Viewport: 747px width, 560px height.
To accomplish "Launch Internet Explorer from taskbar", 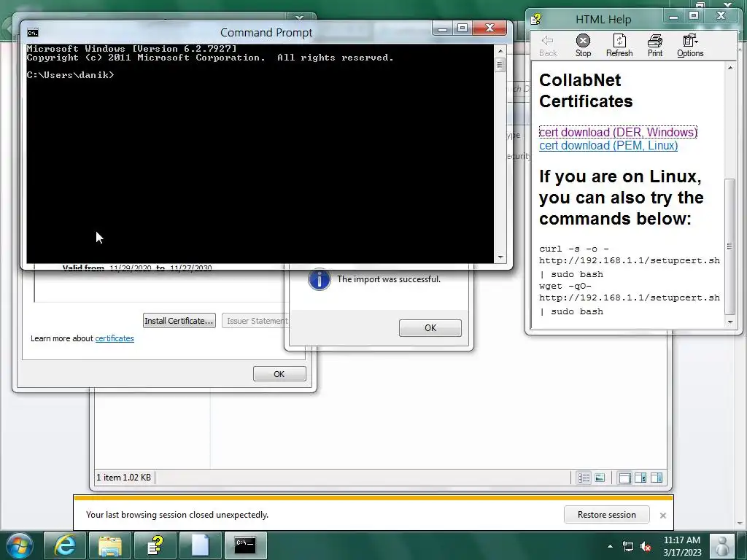I will click(65, 545).
